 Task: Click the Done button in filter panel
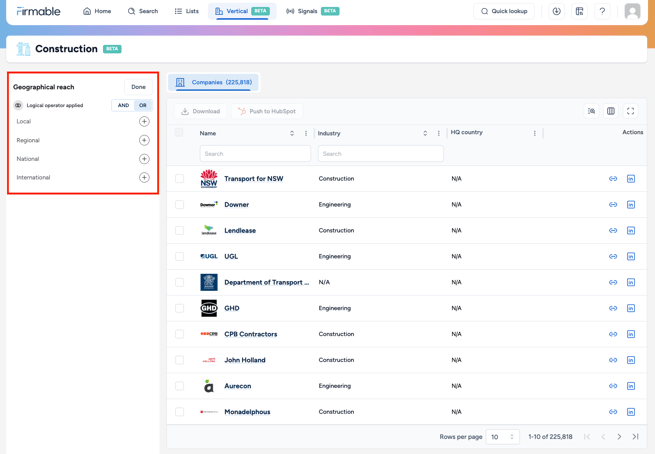(138, 87)
